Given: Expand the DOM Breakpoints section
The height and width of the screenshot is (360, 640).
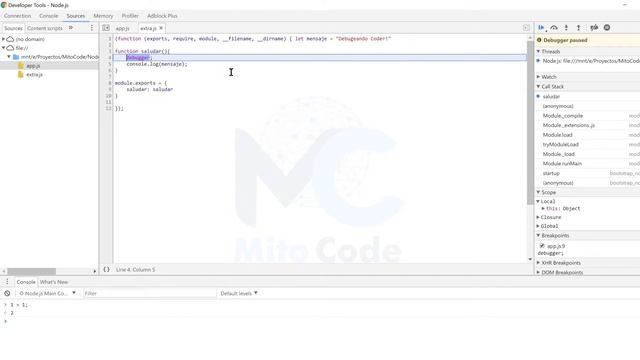Looking at the screenshot, I should (x=538, y=272).
